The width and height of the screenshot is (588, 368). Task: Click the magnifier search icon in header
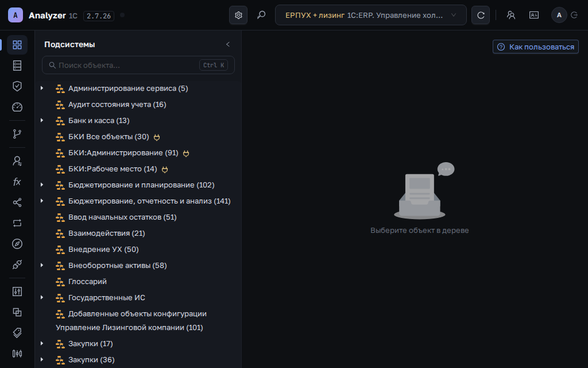point(261,15)
